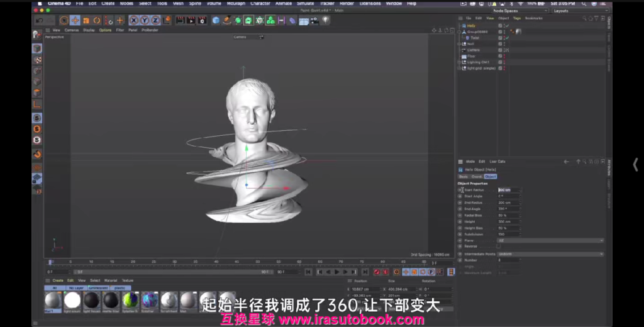Select the white light material swatch
Viewport: 644px width, 327px height.
[72, 301]
